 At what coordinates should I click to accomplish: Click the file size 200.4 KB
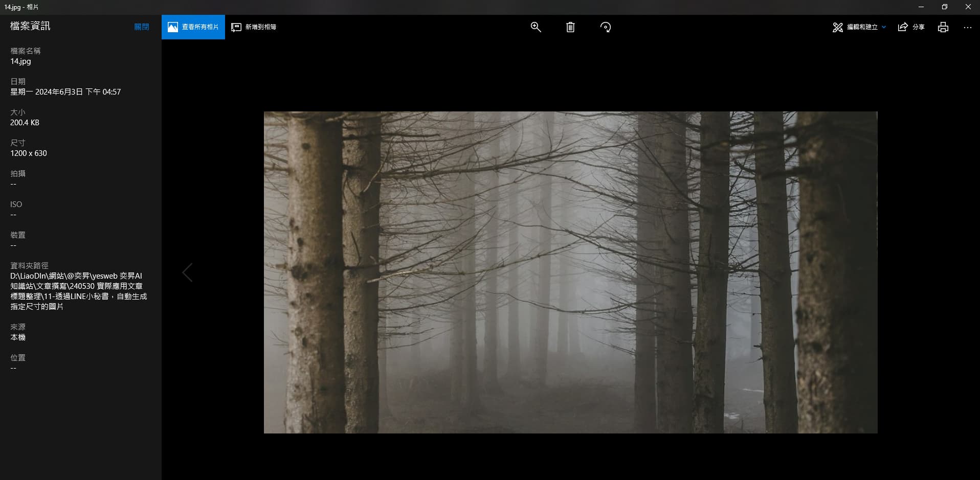(25, 123)
